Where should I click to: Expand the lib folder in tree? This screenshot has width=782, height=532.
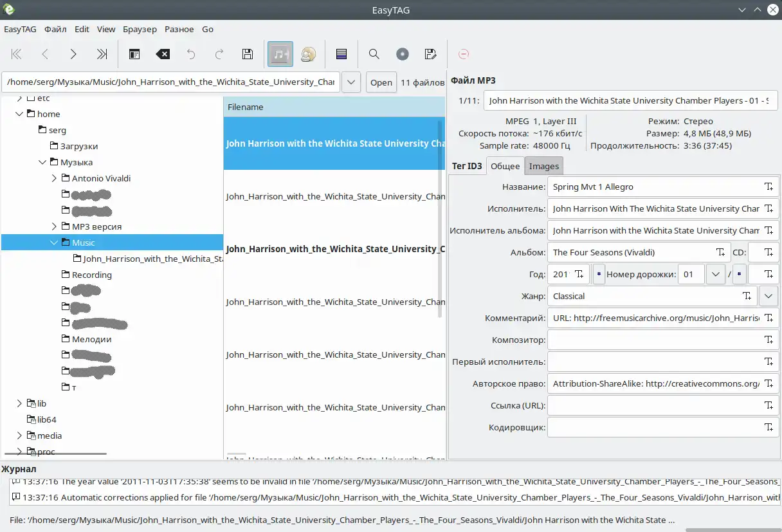pos(19,403)
